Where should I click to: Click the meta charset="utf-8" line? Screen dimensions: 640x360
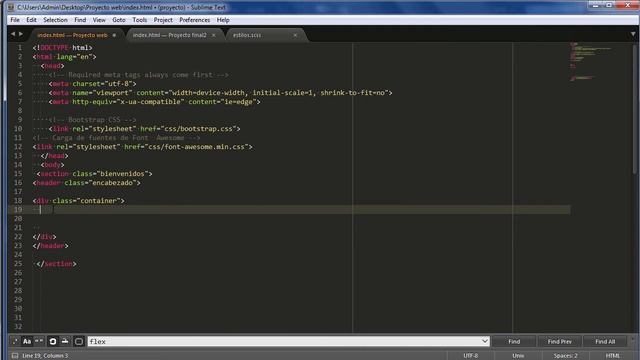93,84
